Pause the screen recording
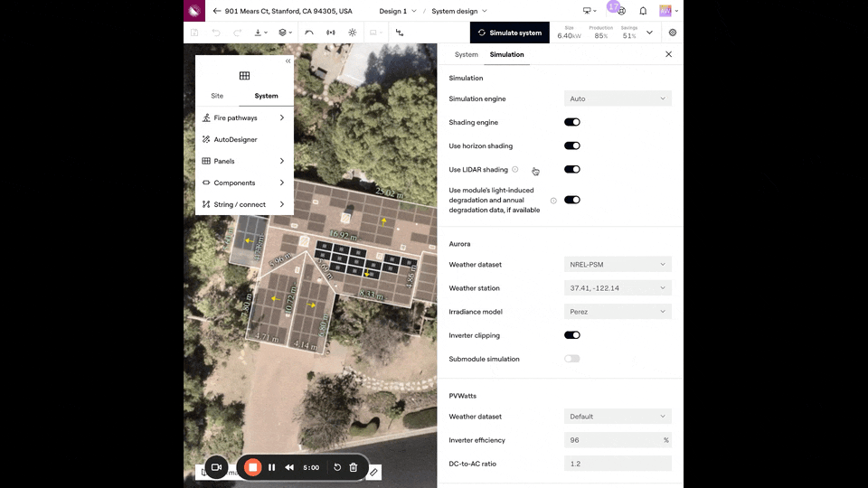The image size is (868, 488). 272,467
